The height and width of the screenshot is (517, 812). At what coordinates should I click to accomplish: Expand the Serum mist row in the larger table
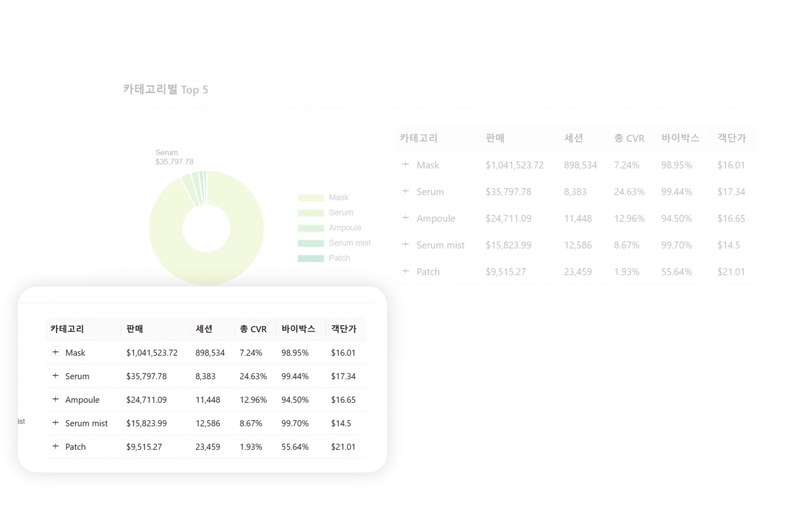(x=405, y=244)
